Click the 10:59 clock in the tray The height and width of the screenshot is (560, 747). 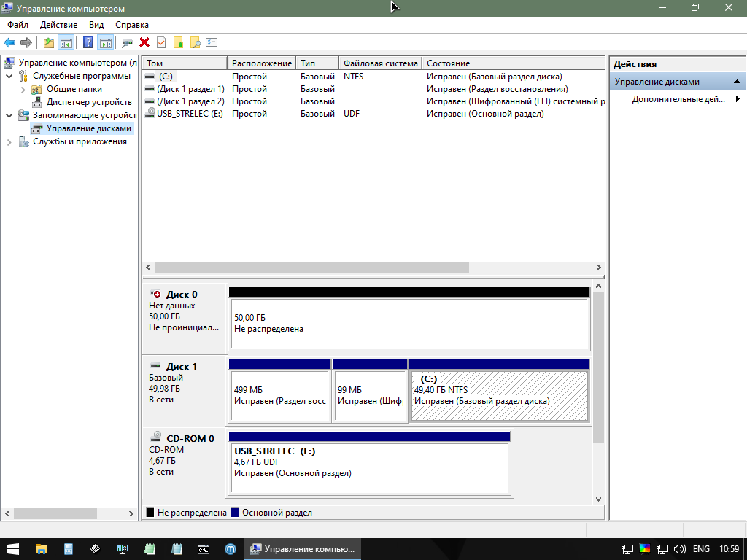coord(729,549)
